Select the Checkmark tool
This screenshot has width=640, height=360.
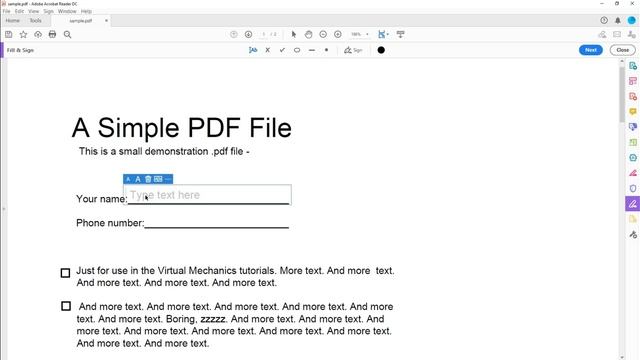tap(282, 50)
